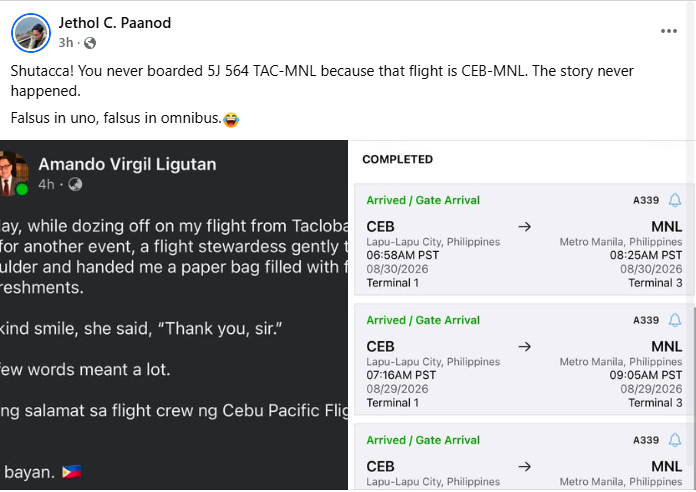The height and width of the screenshot is (492, 696).
Task: Open the dark-mode shared post screenshot
Action: point(174,315)
